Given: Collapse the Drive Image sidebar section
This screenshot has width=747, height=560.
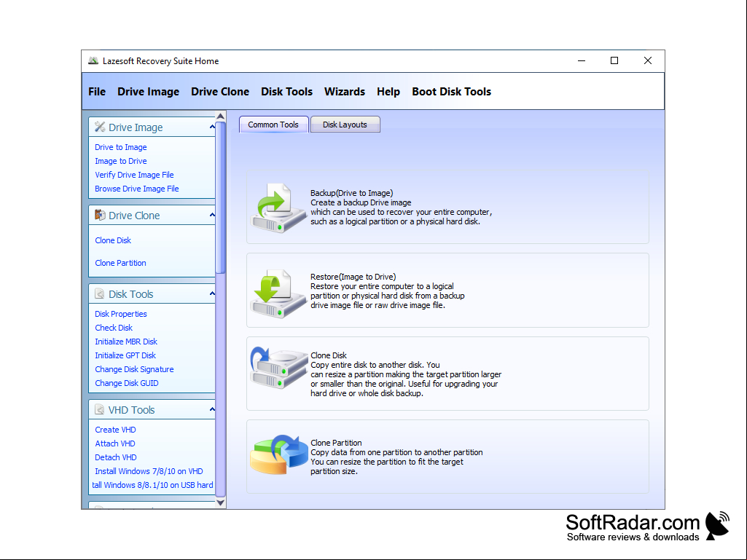Looking at the screenshot, I should (x=212, y=127).
